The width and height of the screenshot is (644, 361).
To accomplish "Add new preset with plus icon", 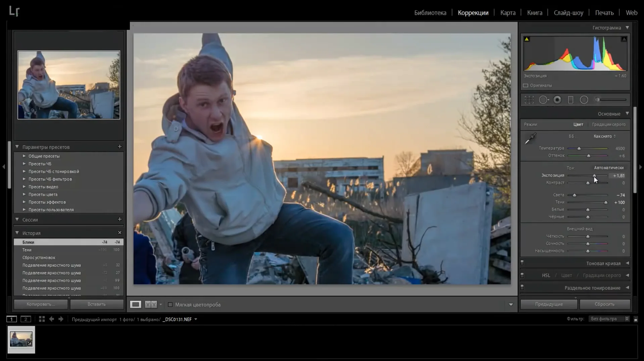I will tap(119, 147).
